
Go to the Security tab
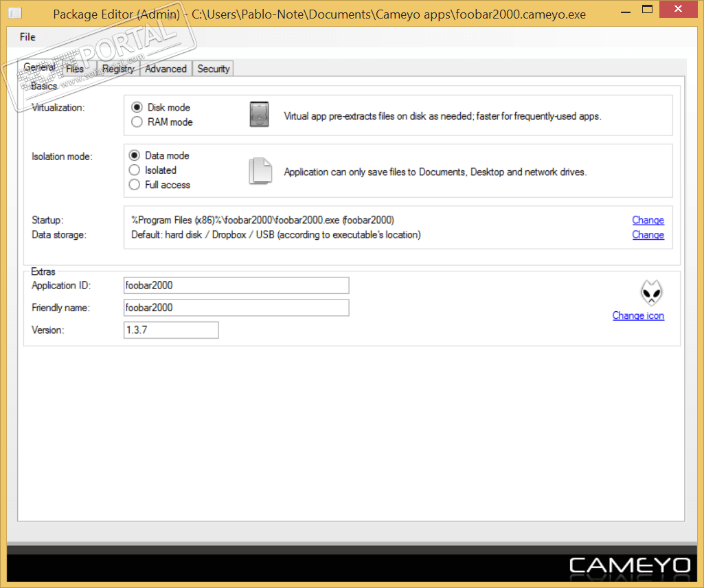pos(214,69)
